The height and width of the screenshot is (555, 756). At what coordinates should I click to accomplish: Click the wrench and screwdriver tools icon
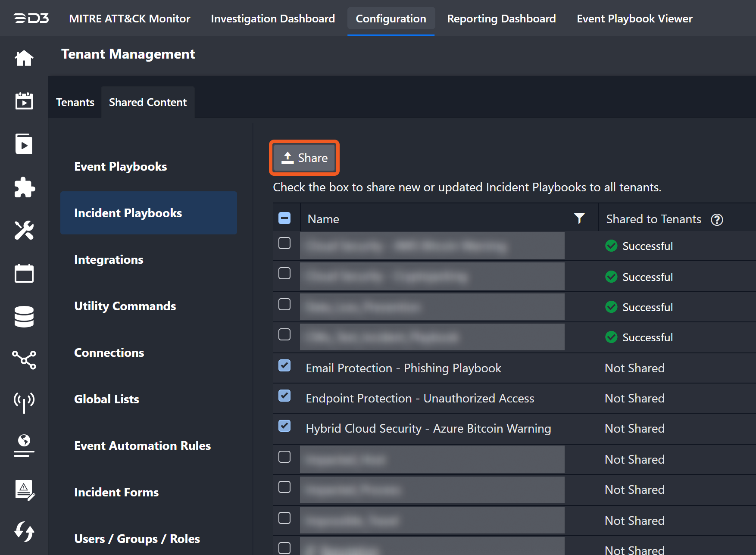(24, 231)
